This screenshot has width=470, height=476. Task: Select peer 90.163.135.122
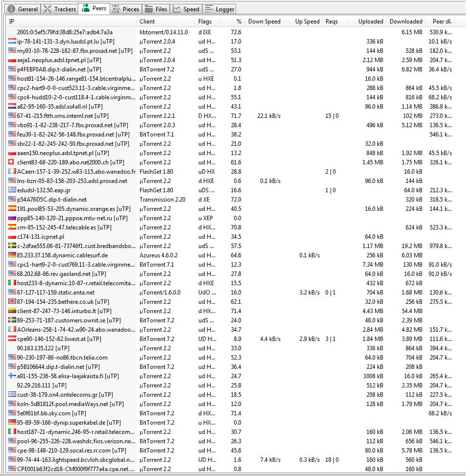(43, 348)
